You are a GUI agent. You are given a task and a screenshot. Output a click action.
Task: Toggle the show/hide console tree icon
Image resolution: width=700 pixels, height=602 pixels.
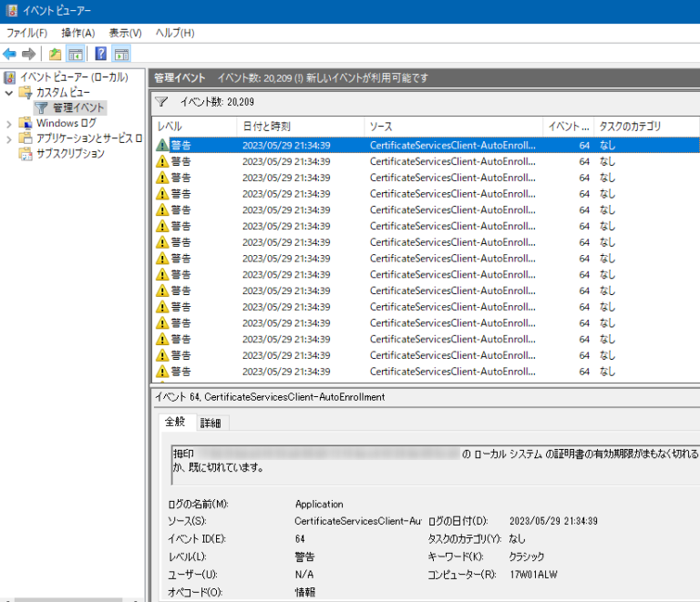76,54
